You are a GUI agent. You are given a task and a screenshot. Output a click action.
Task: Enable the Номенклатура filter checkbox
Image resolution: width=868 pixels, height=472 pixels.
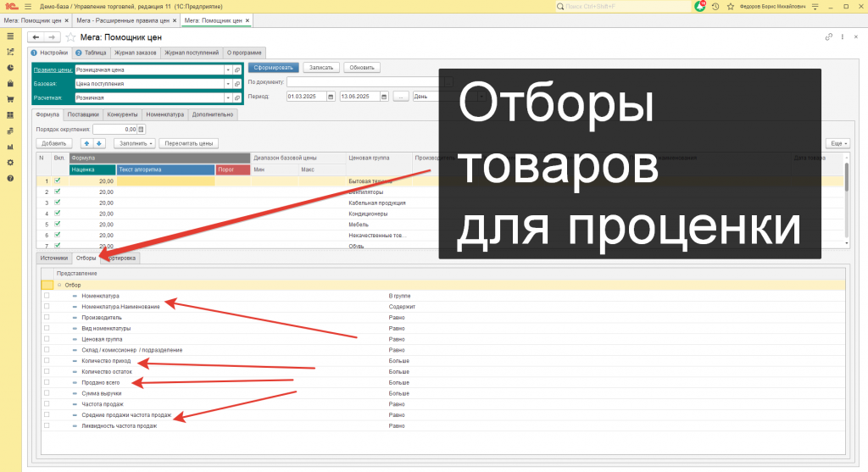(47, 296)
